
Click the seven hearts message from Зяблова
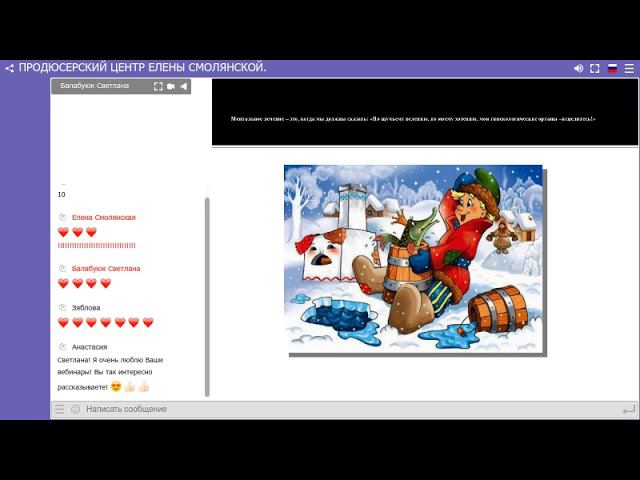(x=106, y=322)
